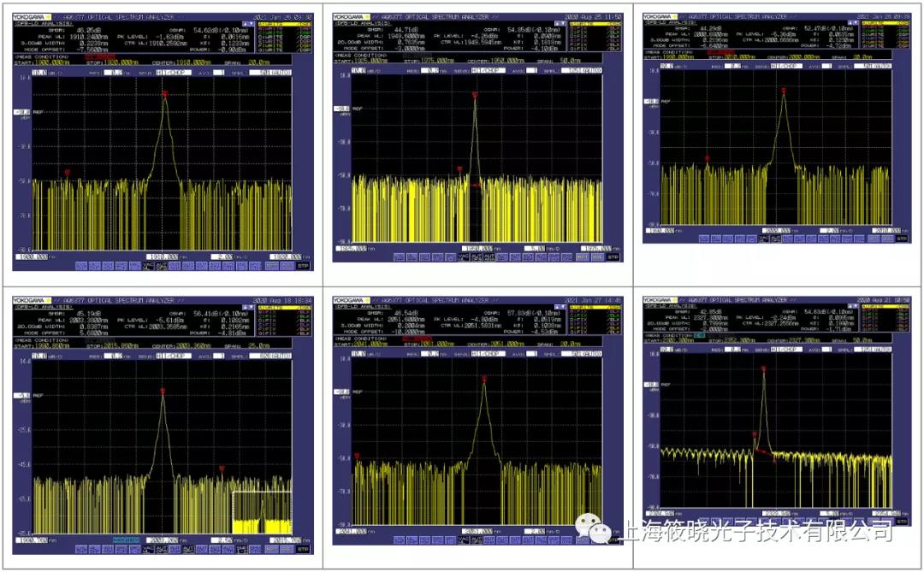Viewport: 924px width, 572px height.
Task: Click SENS HI1/CHOP field on 1910 nm screen
Action: click(173, 73)
